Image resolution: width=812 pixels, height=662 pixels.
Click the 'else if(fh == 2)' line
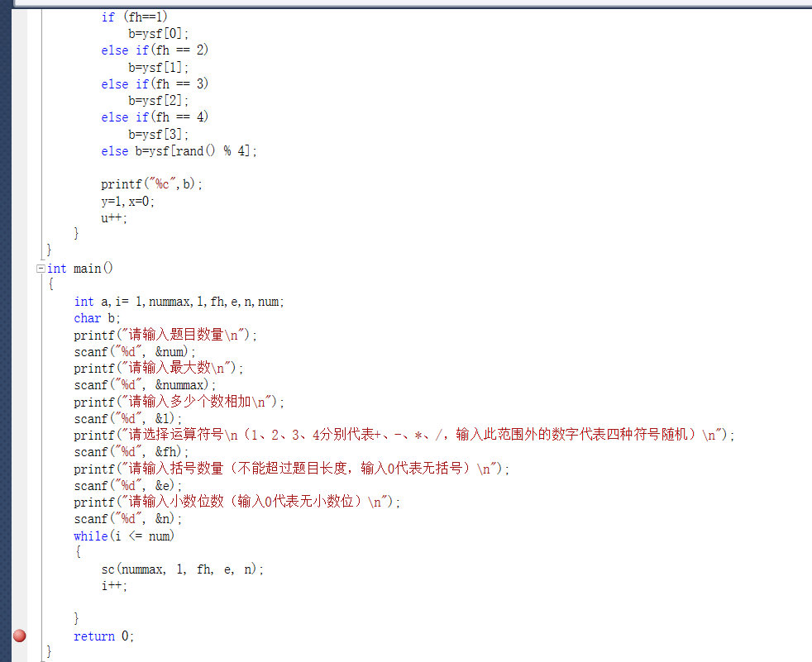coord(155,50)
